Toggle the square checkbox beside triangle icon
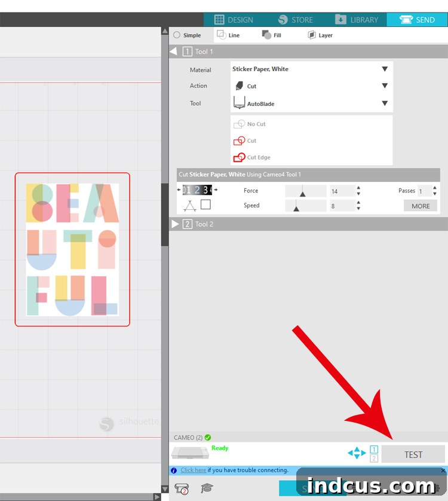The width and height of the screenshot is (448, 501). (205, 204)
